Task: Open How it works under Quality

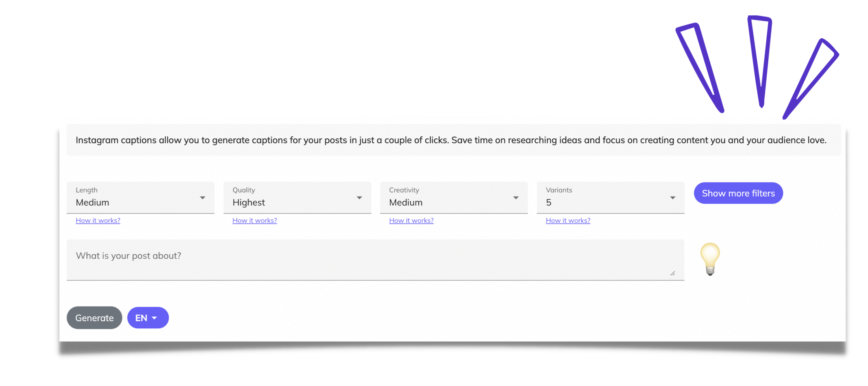Action: coord(255,221)
